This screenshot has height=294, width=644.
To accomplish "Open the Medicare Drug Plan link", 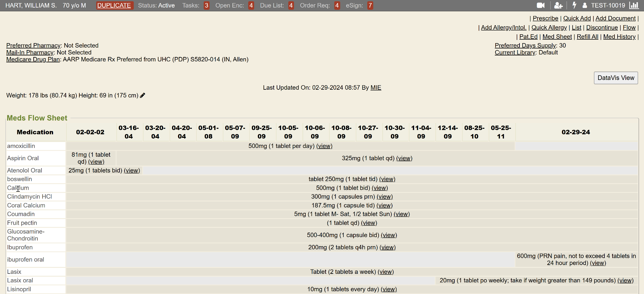I will tap(32, 59).
